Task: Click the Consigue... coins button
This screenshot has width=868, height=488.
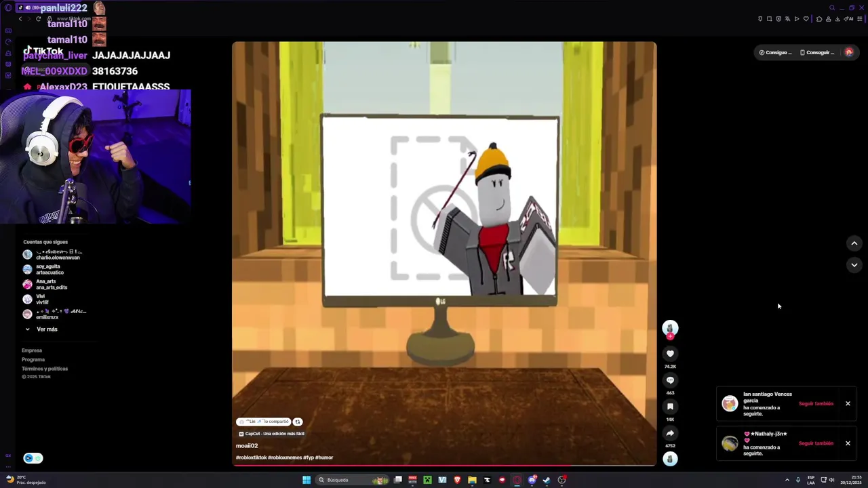Action: point(775,52)
